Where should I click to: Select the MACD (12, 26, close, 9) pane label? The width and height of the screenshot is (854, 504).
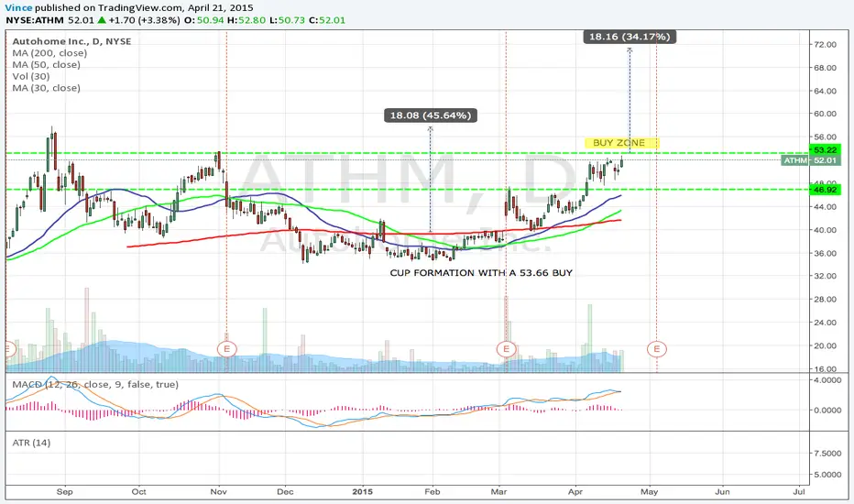click(95, 384)
